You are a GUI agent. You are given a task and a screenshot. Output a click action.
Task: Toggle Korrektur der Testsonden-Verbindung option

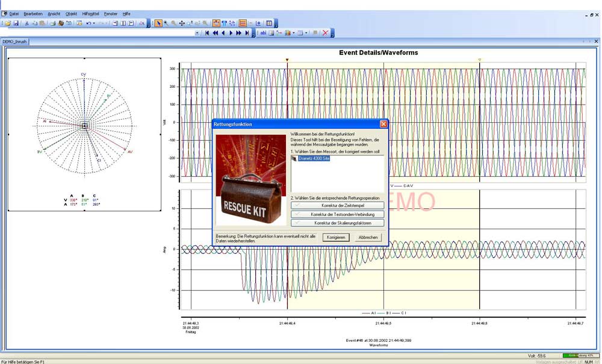pyautogui.click(x=337, y=214)
